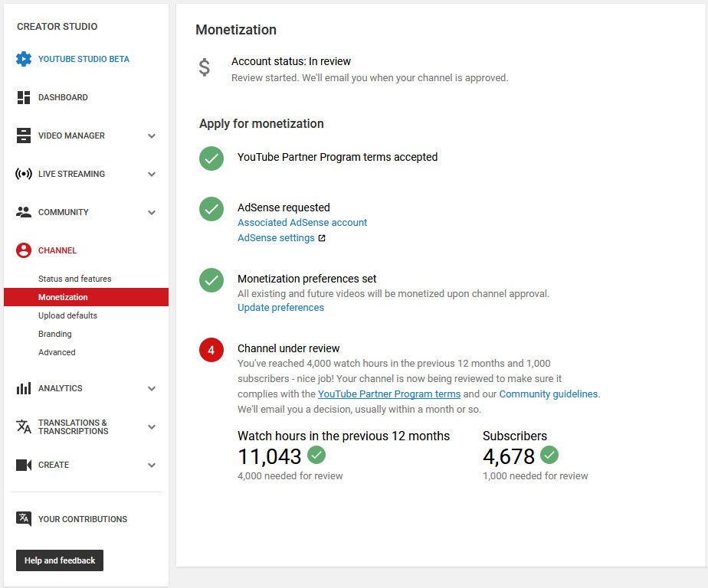Click the Community people icon

pos(24,212)
